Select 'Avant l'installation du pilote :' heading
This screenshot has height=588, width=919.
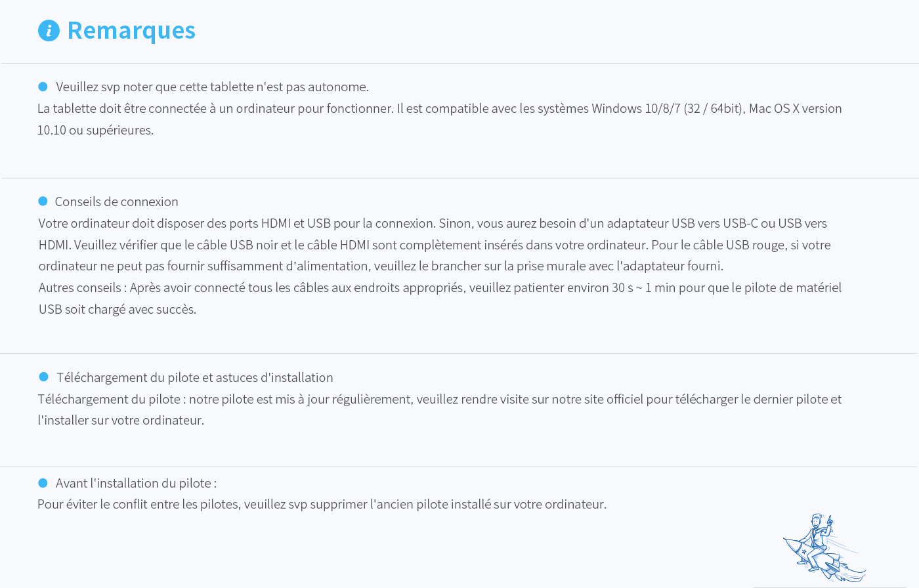coord(136,483)
